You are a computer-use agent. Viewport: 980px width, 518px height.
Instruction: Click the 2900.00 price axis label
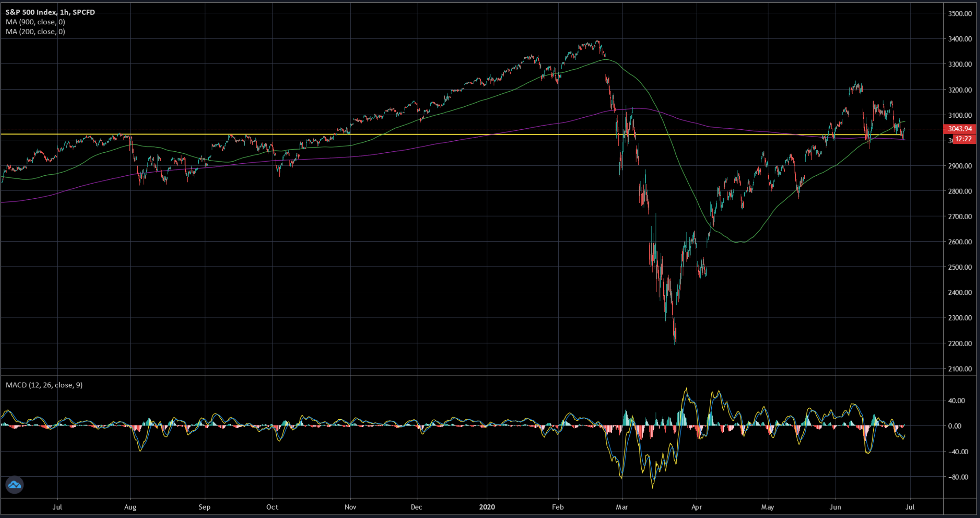[x=960, y=166]
